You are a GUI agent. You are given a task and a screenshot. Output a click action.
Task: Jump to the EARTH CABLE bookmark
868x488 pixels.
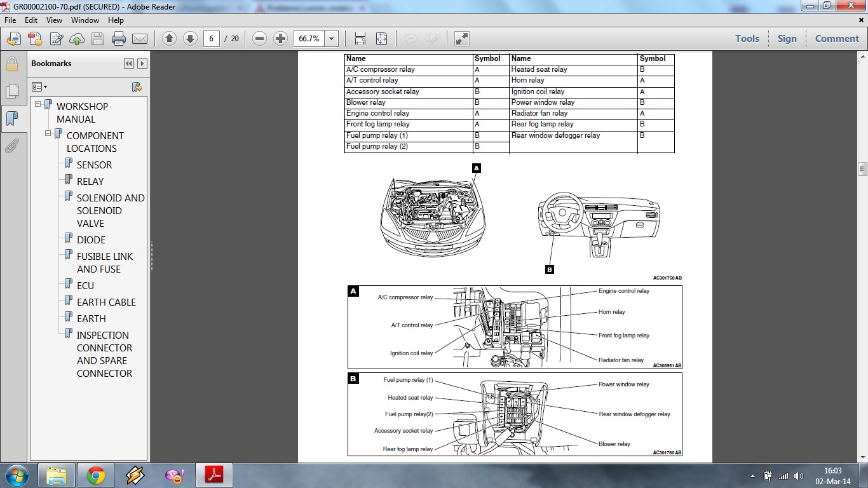106,302
